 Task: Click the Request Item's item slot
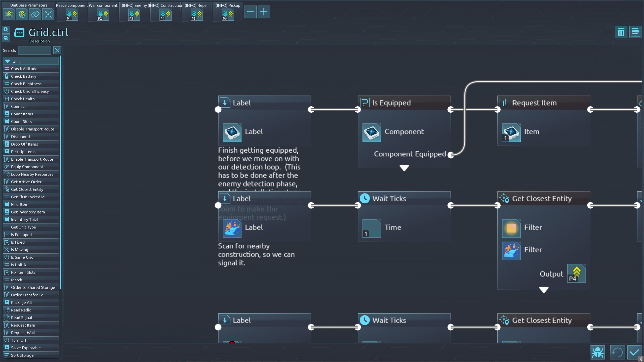(511, 132)
